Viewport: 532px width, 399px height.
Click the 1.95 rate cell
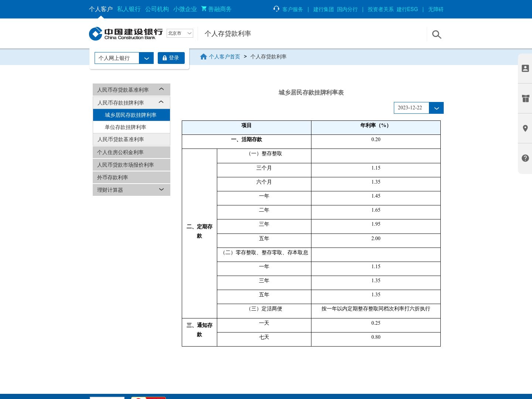point(376,226)
